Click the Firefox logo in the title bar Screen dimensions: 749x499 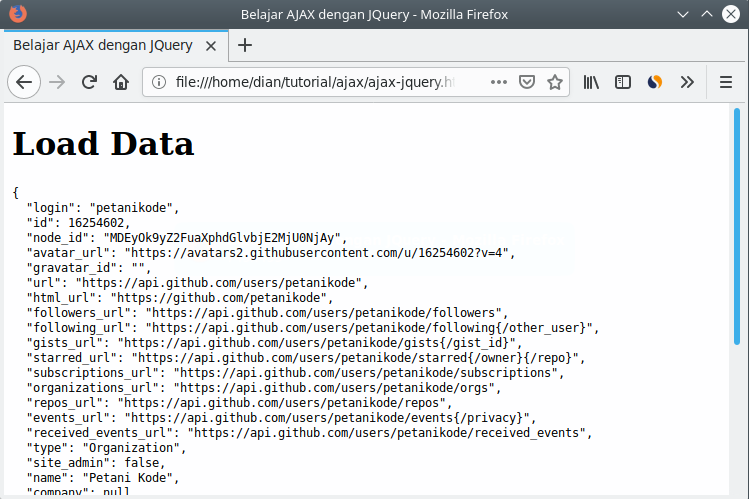click(x=18, y=14)
